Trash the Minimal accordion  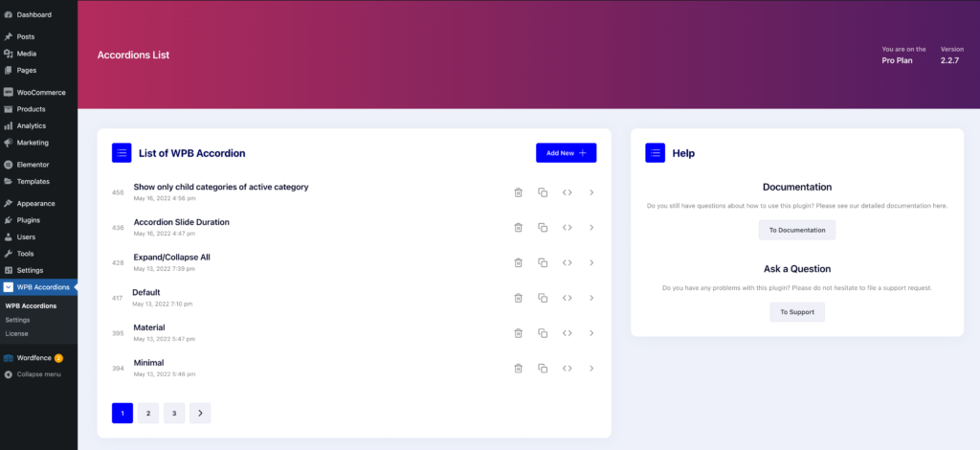(518, 368)
